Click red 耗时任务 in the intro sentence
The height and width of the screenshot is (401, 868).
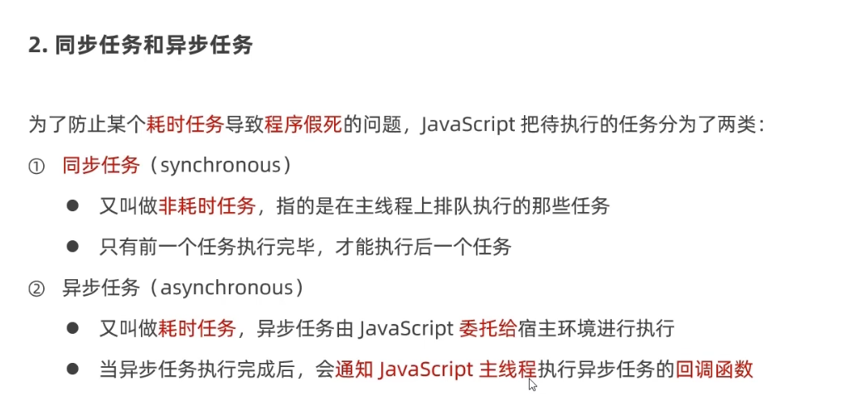[x=184, y=125]
